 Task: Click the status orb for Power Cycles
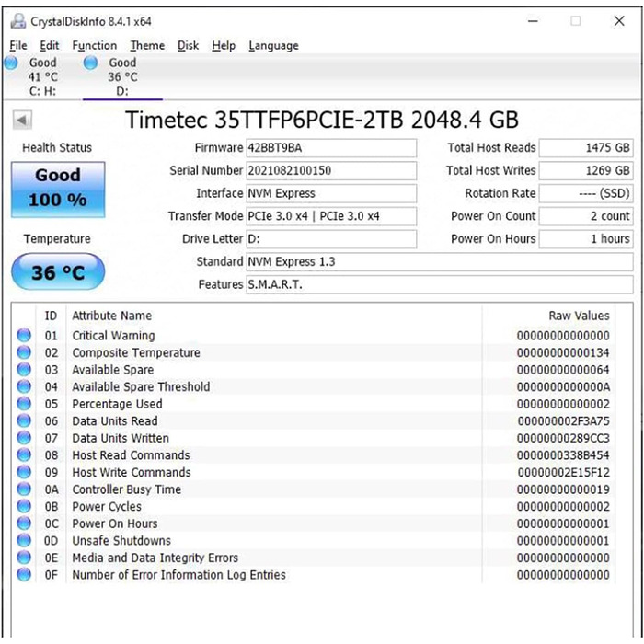point(24,506)
